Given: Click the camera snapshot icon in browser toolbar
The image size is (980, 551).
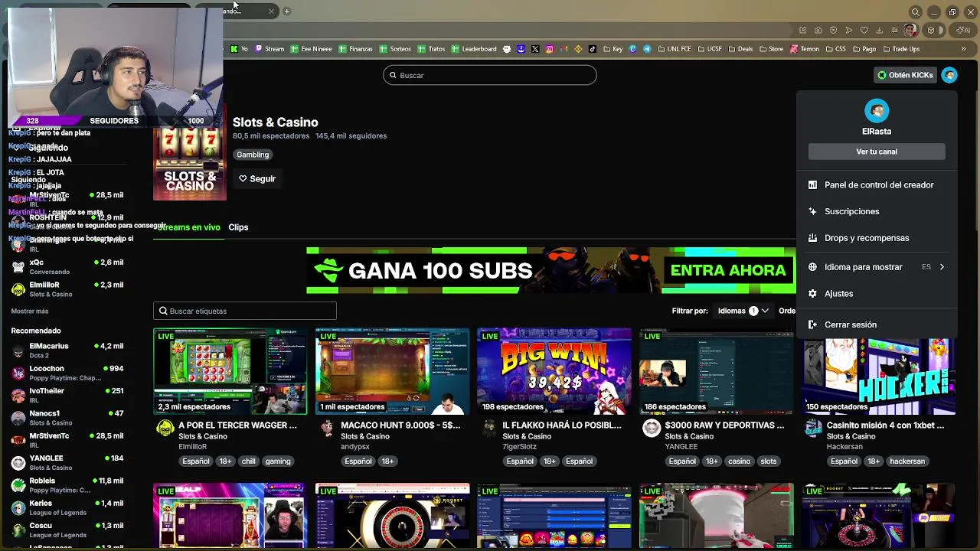Looking at the screenshot, I should 818,31.
